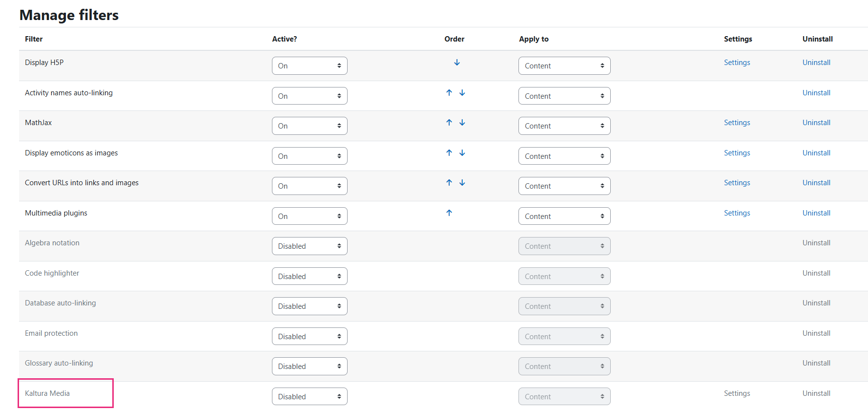The image size is (868, 411).
Task: Move Convert URLs filter up
Action: [449, 183]
